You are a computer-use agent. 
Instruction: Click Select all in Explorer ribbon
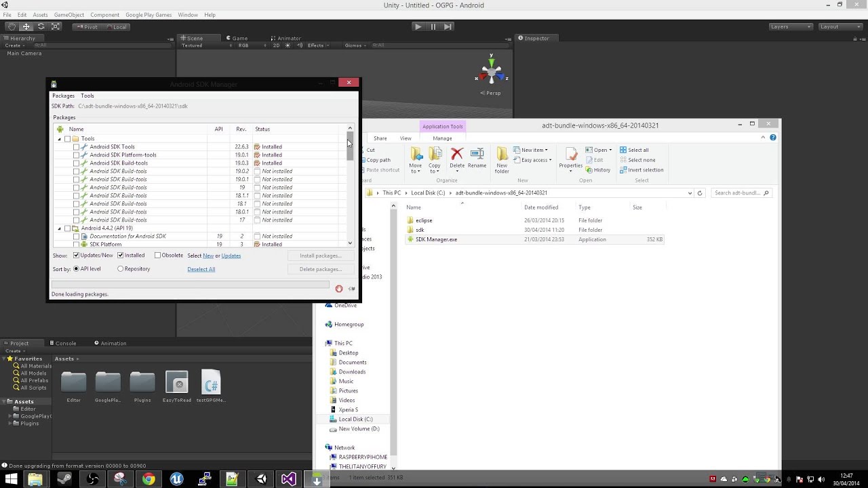click(x=634, y=150)
